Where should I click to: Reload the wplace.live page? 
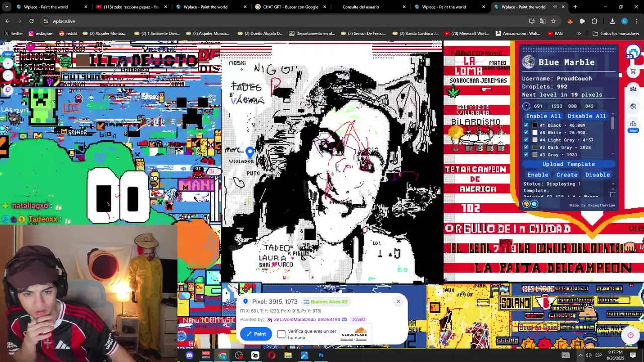[x=31, y=21]
